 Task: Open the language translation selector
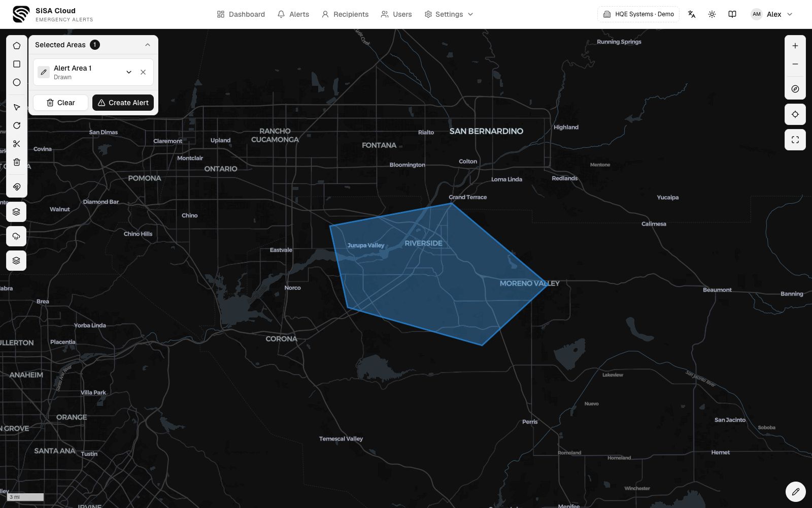point(692,14)
